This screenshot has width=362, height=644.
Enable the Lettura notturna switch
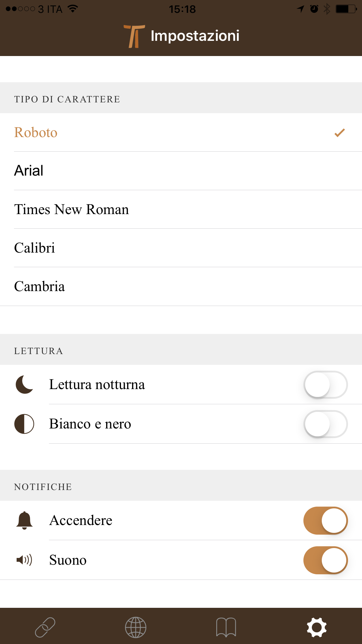click(x=325, y=384)
